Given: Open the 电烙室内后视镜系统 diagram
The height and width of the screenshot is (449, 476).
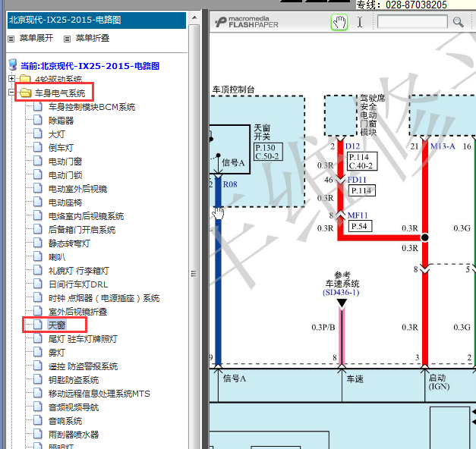Looking at the screenshot, I should (87, 216).
